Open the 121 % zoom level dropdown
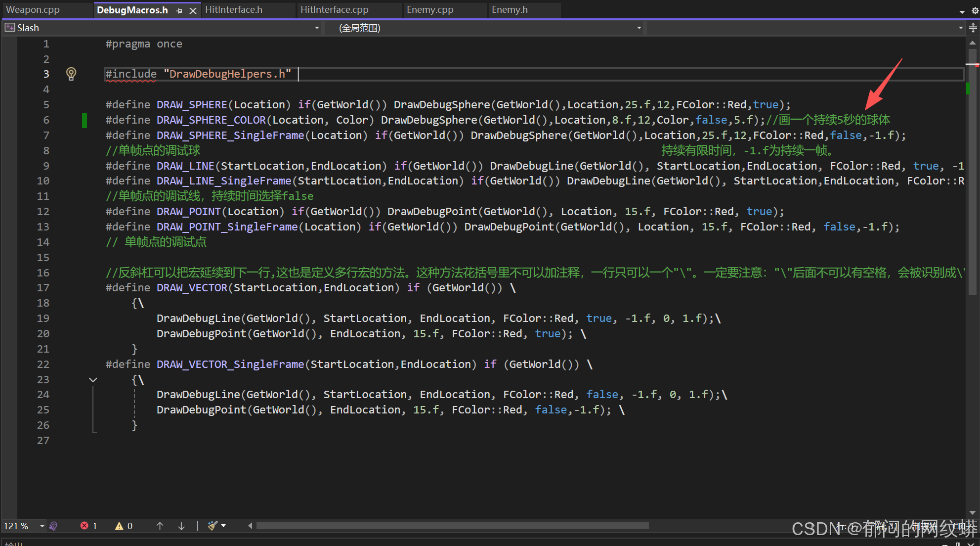980x546 pixels. (42, 526)
